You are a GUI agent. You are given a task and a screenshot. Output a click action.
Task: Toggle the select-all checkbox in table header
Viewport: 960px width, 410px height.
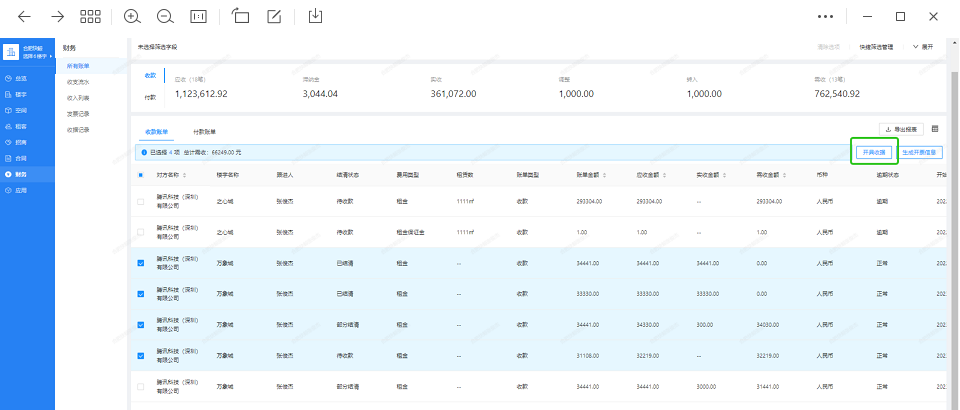pos(140,174)
